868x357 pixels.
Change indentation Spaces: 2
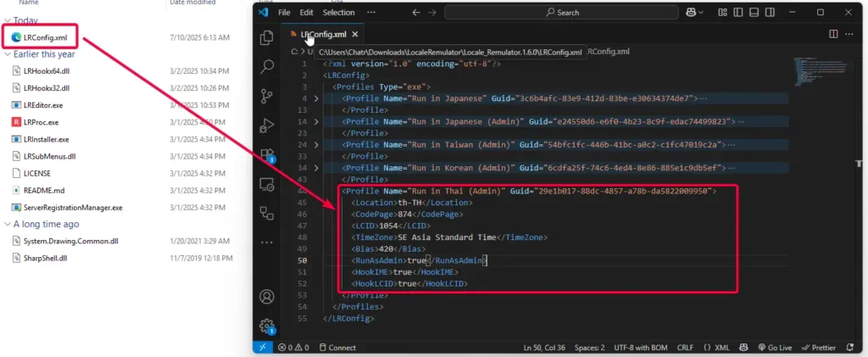point(589,348)
